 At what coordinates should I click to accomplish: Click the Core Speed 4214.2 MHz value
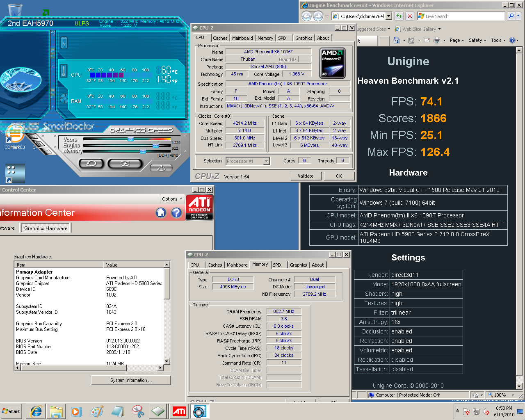coord(245,123)
